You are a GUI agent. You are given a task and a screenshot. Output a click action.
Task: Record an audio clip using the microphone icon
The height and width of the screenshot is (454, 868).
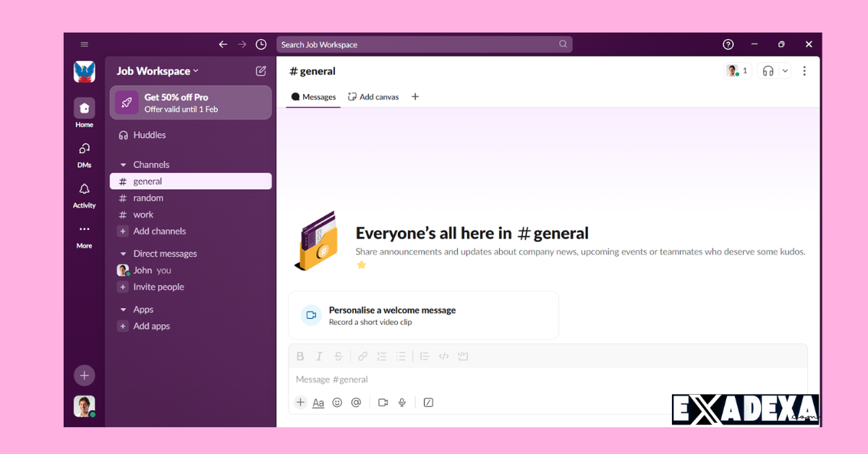(401, 402)
